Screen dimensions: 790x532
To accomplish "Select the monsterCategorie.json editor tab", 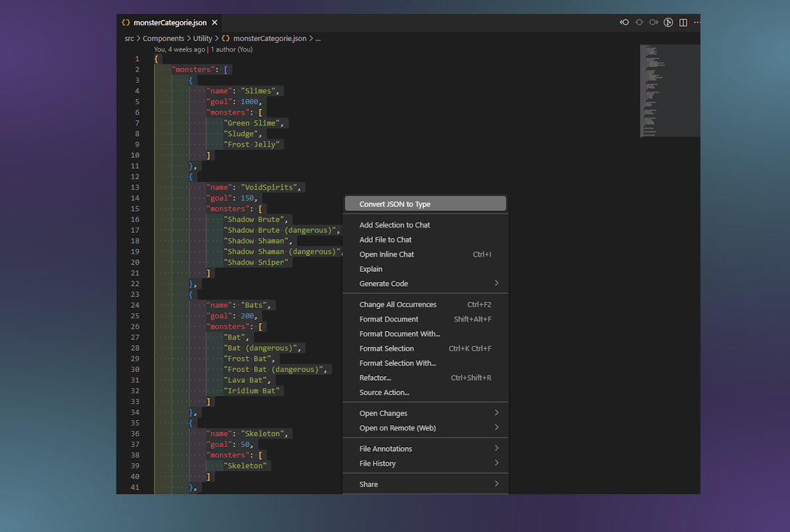I will pyautogui.click(x=170, y=23).
